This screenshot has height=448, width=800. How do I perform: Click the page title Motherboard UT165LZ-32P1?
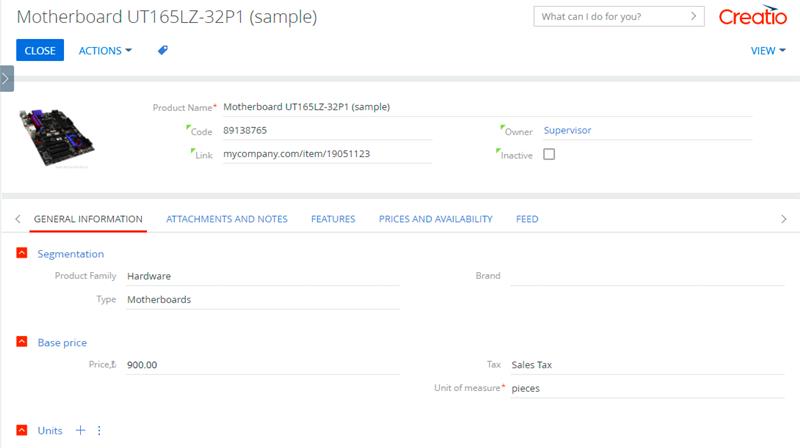(167, 17)
